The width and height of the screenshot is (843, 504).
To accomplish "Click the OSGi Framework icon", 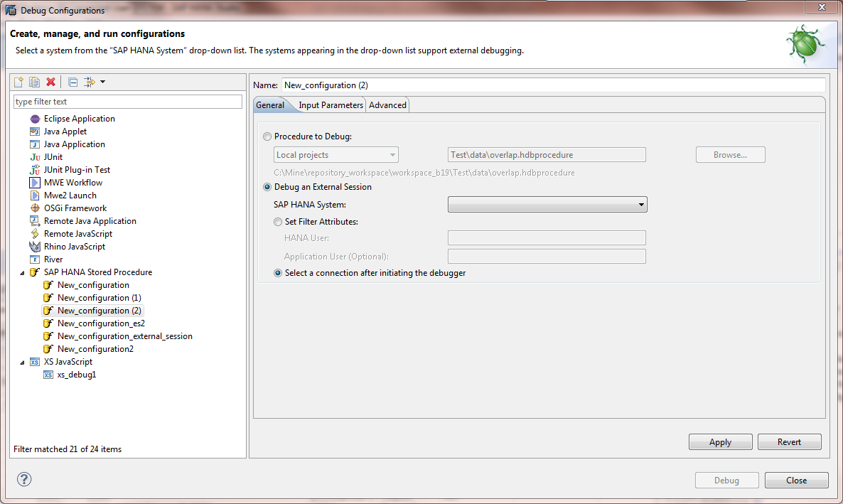I will (35, 208).
